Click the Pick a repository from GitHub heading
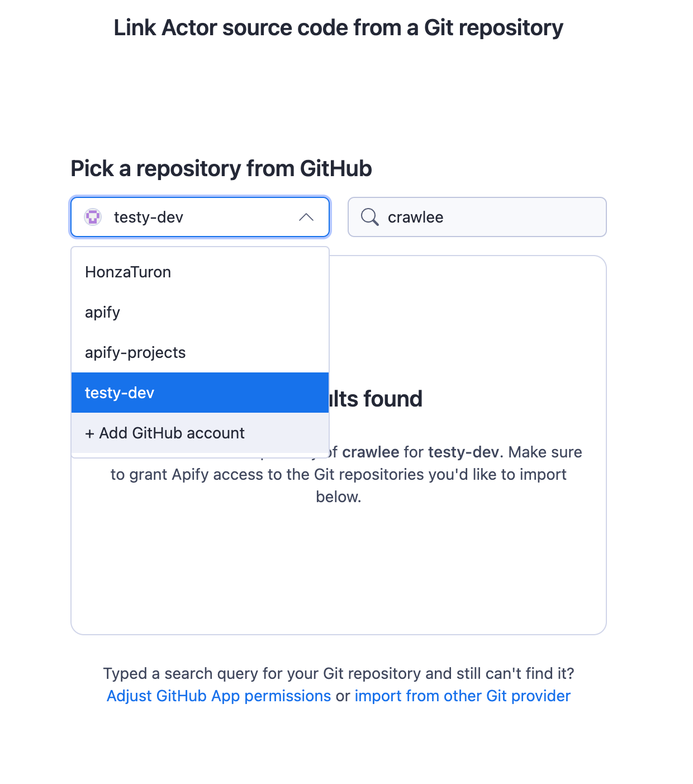This screenshot has height=784, width=693. click(221, 168)
